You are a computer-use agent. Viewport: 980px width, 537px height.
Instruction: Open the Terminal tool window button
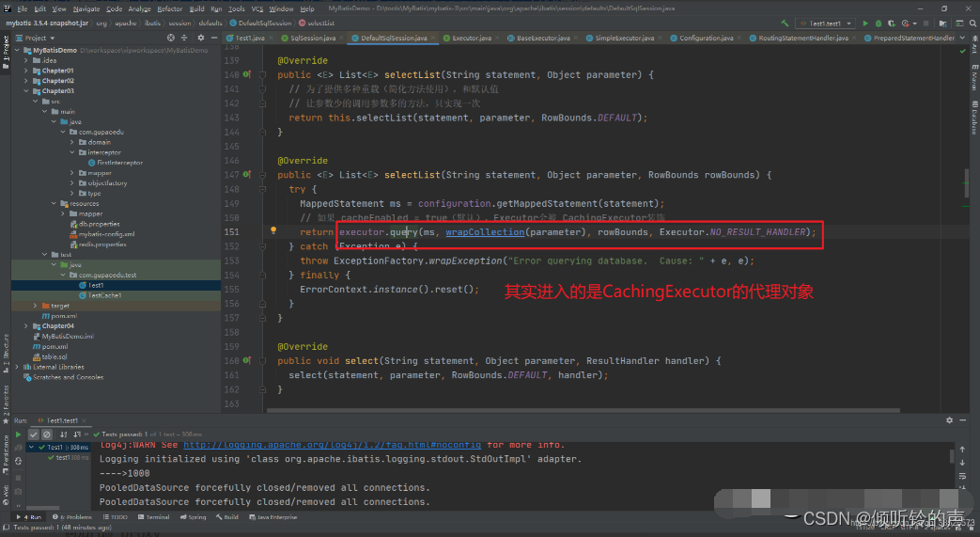coord(153,517)
